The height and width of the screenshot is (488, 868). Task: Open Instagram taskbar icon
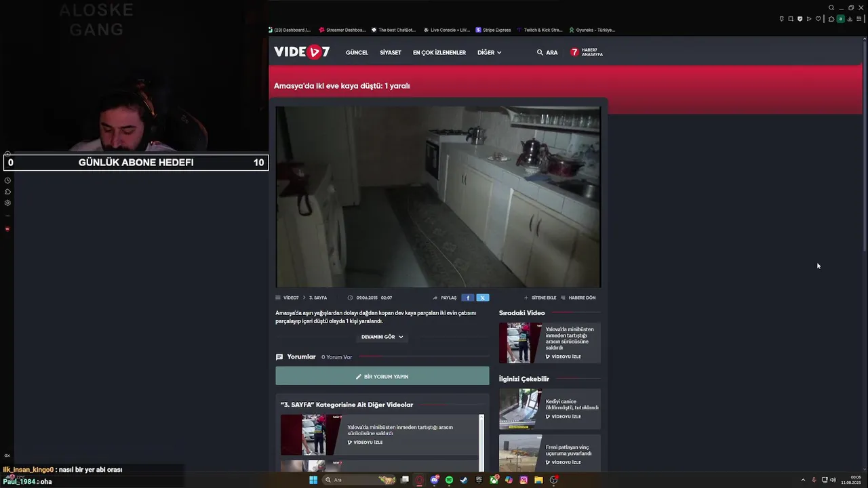(x=524, y=480)
